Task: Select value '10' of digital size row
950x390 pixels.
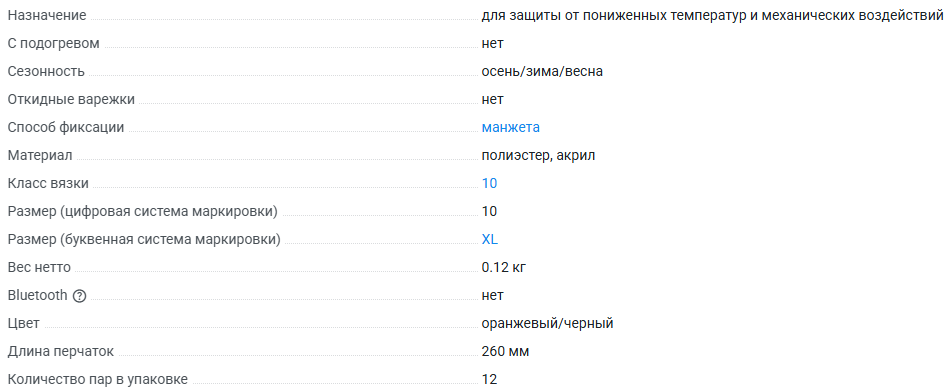Action: 489,211
